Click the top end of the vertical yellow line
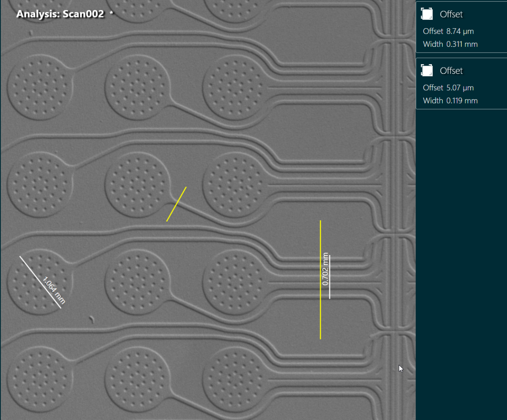The image size is (507, 420). point(320,221)
